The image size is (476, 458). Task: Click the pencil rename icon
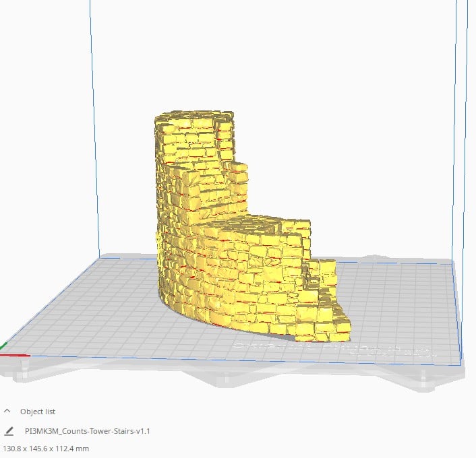[8, 431]
